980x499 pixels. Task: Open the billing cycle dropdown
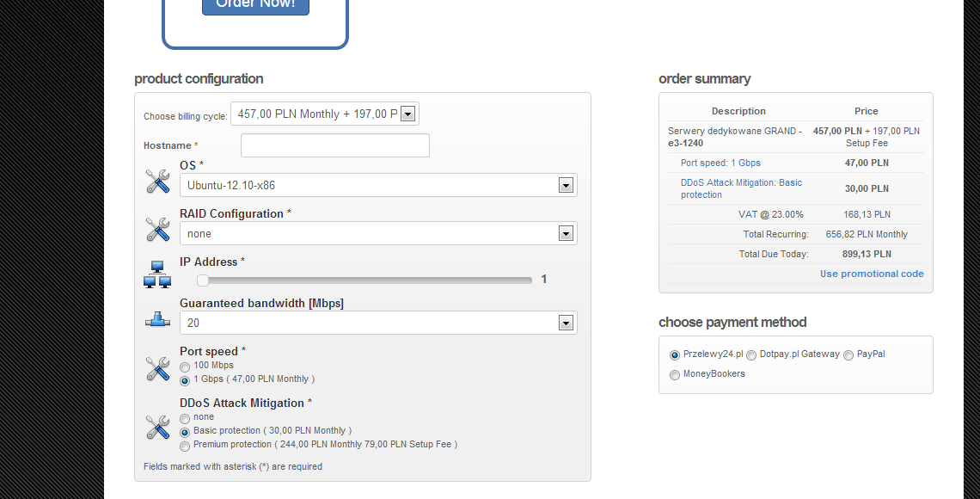pyautogui.click(x=325, y=114)
